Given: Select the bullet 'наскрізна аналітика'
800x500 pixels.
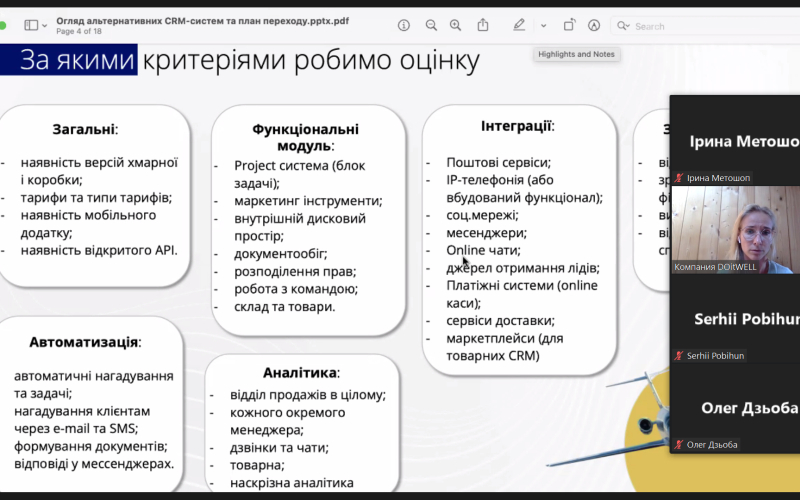Looking at the screenshot, I should 292,483.
